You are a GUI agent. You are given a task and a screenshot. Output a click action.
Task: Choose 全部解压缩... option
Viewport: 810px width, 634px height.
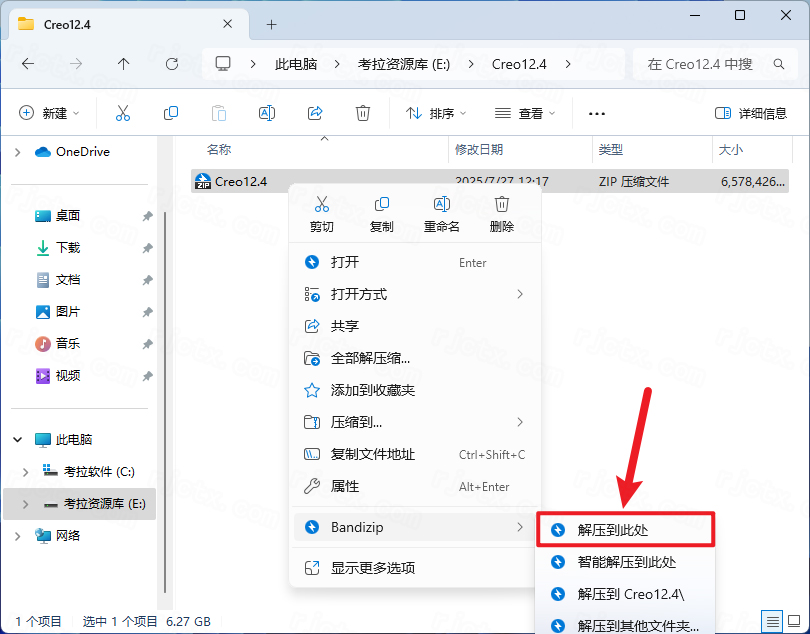coord(416,358)
